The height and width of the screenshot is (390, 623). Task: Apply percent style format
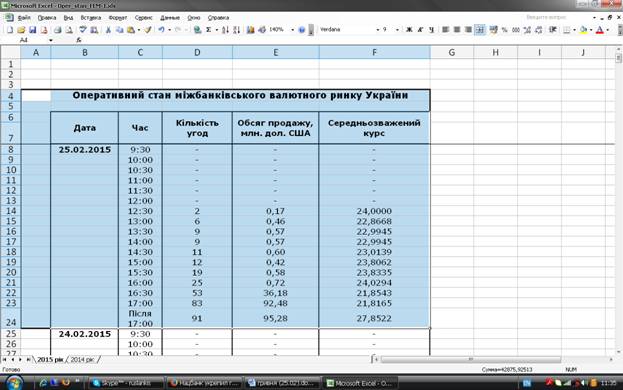point(504,30)
